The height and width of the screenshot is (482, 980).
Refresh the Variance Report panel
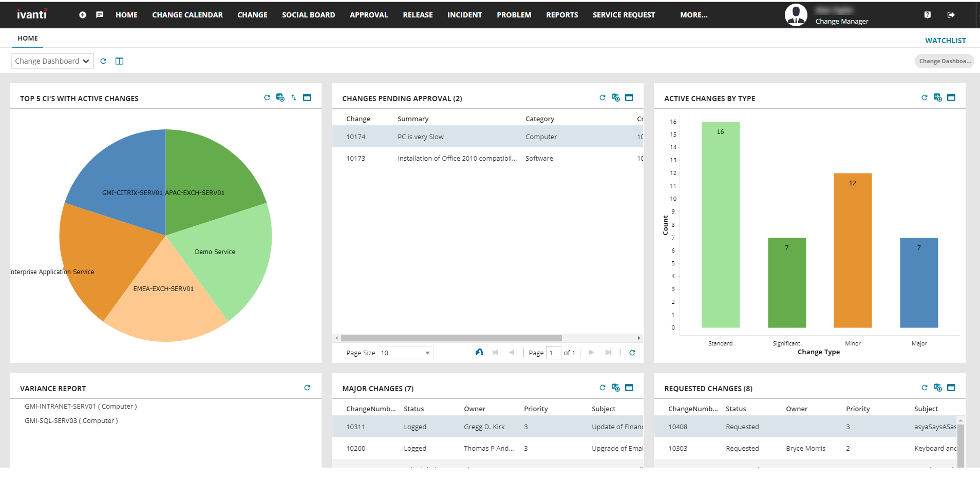[307, 388]
